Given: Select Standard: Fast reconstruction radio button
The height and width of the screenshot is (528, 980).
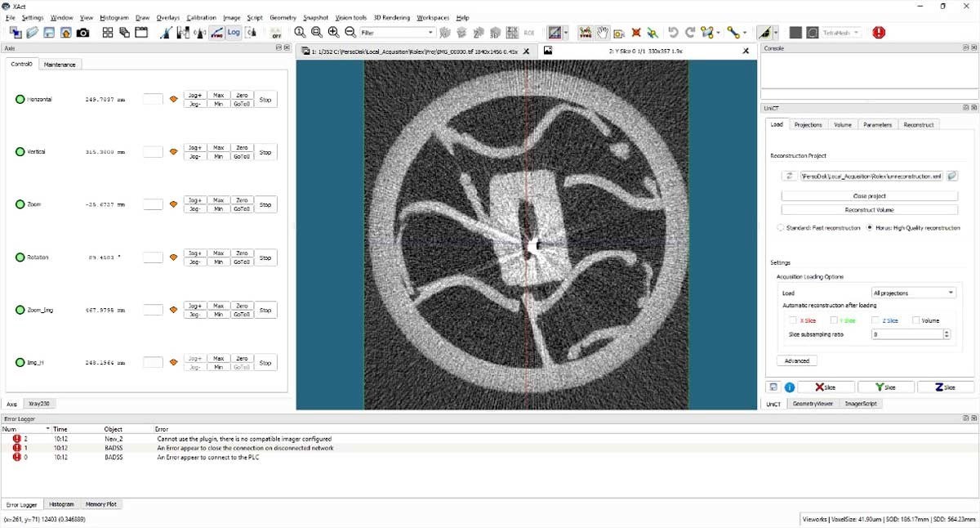Looking at the screenshot, I should pyautogui.click(x=781, y=228).
